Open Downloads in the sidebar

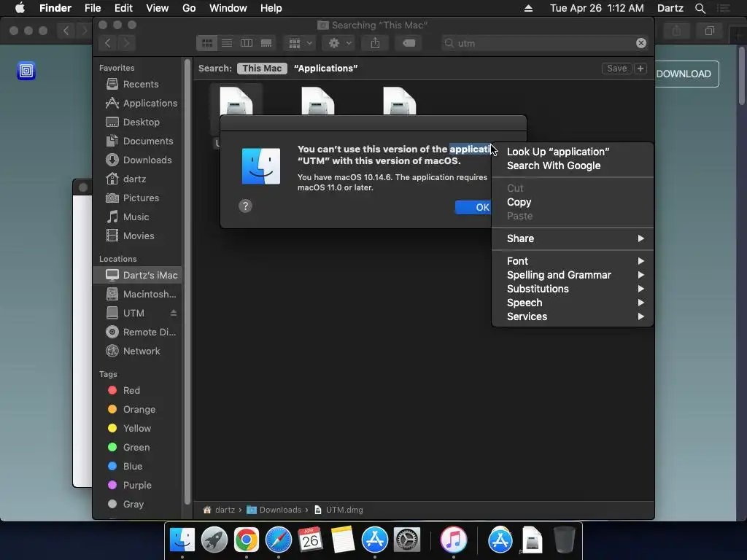pyautogui.click(x=137, y=160)
